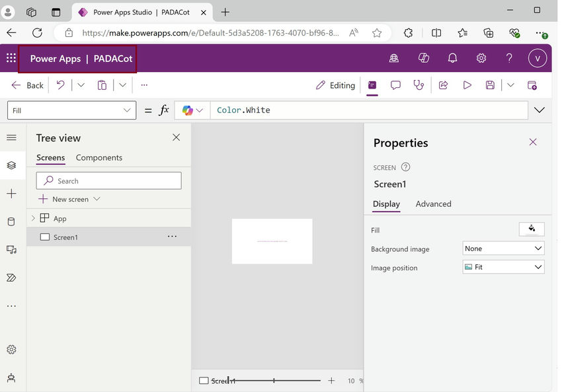Click the publish icon

[532, 85]
